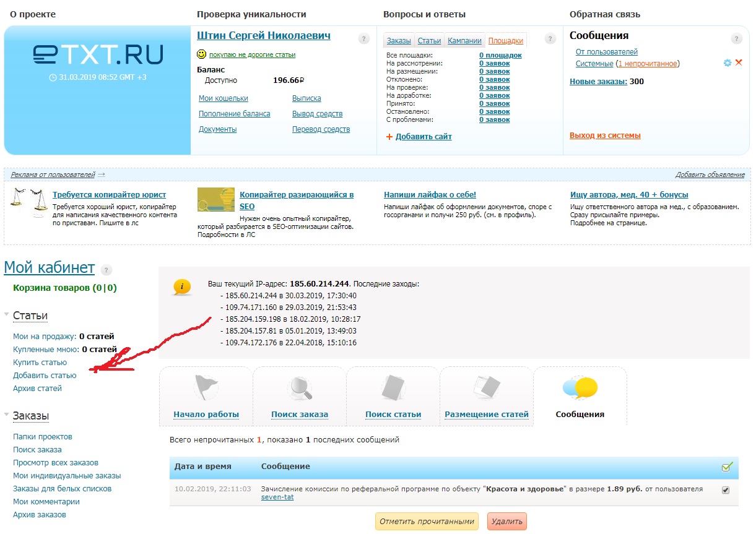Tick the checkbox for the seven-tat message
This screenshot has height=534, width=756.
click(x=726, y=490)
